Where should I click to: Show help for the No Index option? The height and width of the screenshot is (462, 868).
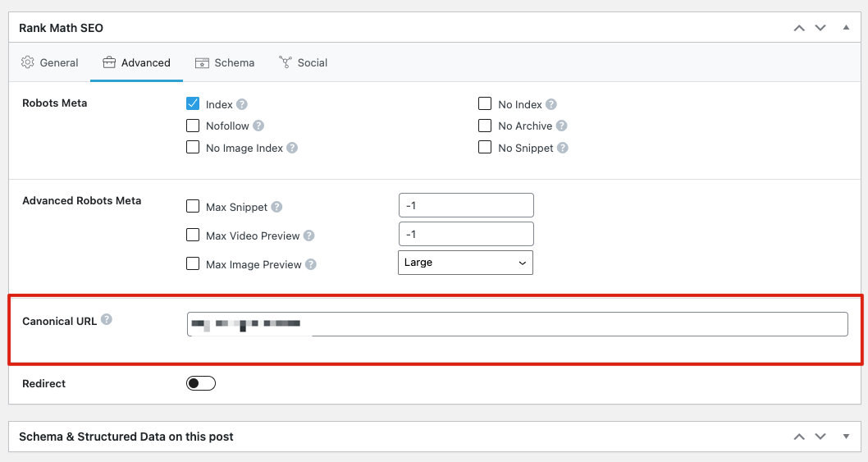[x=550, y=104]
